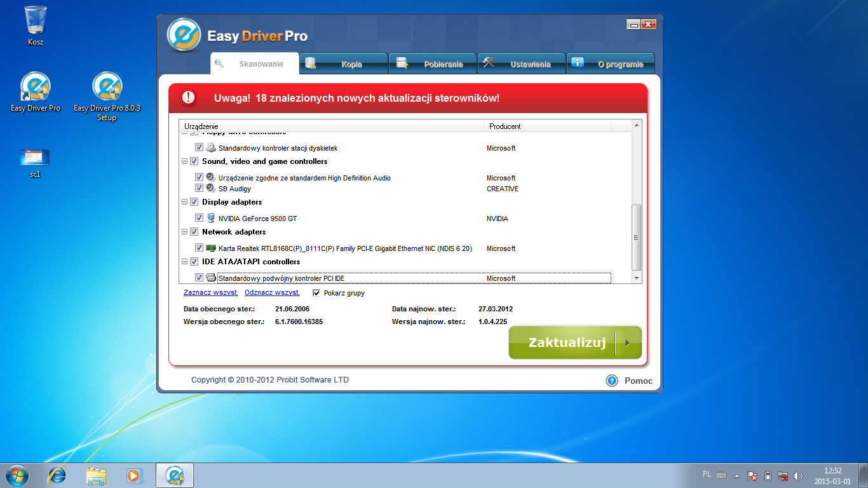Click the display icon beside NVIDIA GeForce 9500 GT
Viewport: 868px width, 488px height.
point(211,219)
